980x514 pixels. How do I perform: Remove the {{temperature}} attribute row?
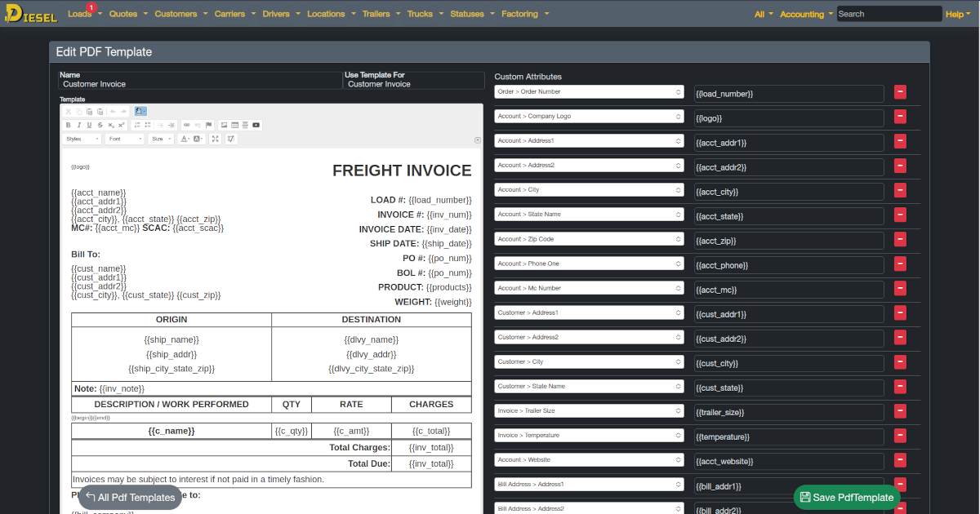click(x=900, y=435)
